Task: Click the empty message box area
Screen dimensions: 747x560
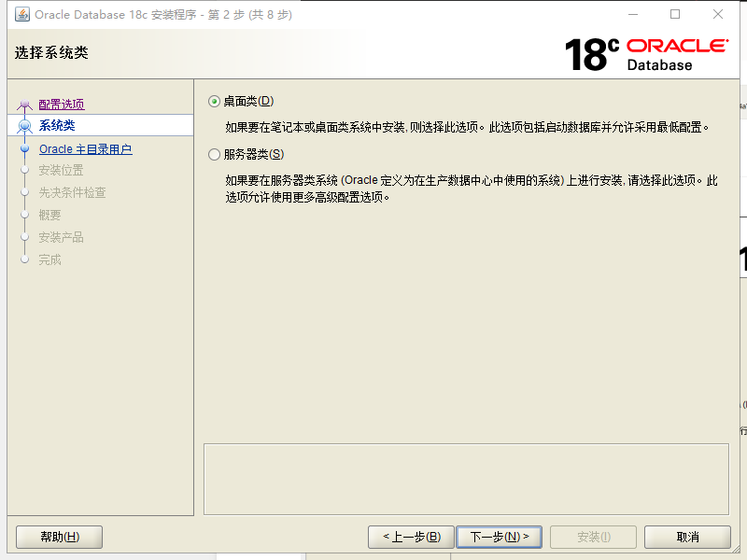Action: pyautogui.click(x=466, y=480)
